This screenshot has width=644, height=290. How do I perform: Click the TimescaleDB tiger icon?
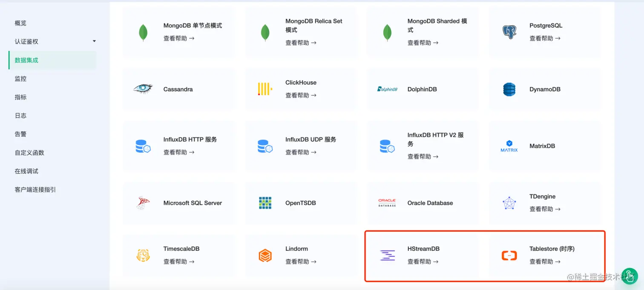(143, 255)
